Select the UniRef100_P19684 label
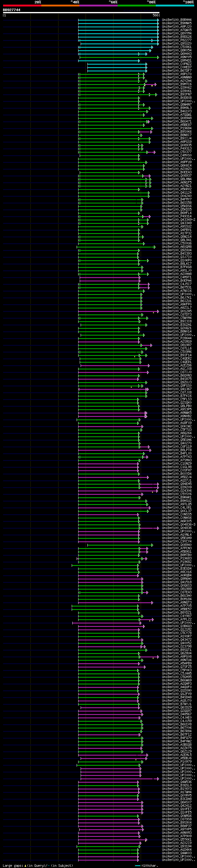The height and width of the screenshot is (868, 197). point(177,128)
